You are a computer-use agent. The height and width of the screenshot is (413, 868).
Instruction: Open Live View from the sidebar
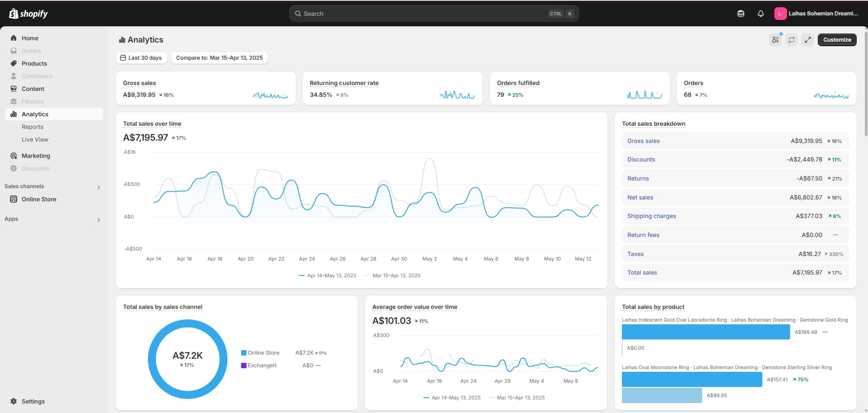[35, 140]
